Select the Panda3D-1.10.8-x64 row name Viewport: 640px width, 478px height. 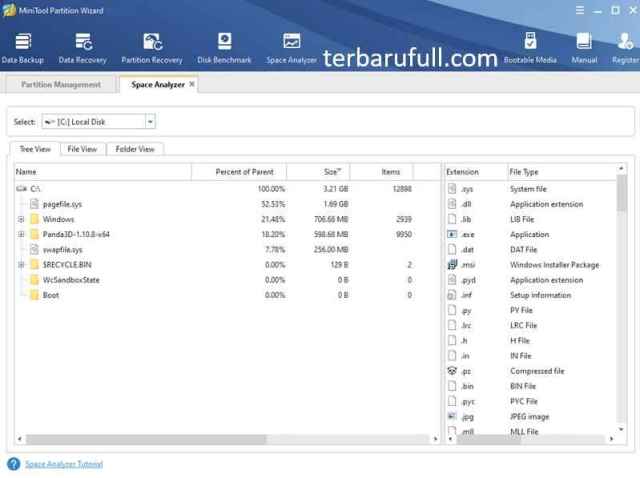coord(76,234)
